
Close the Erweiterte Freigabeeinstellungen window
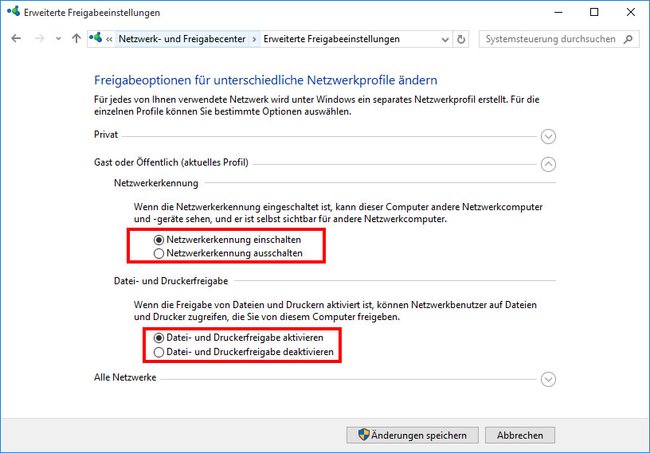point(631,12)
